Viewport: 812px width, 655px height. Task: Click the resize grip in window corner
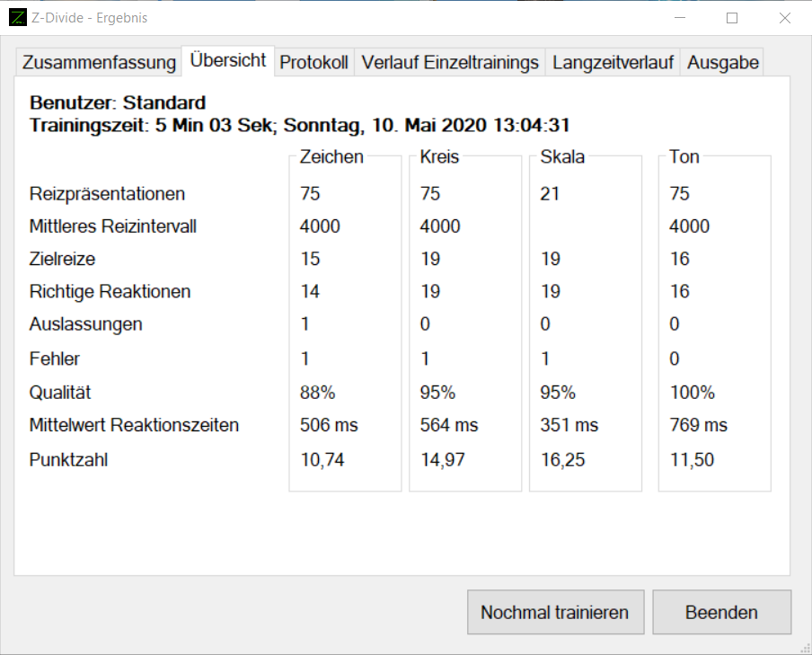804,647
